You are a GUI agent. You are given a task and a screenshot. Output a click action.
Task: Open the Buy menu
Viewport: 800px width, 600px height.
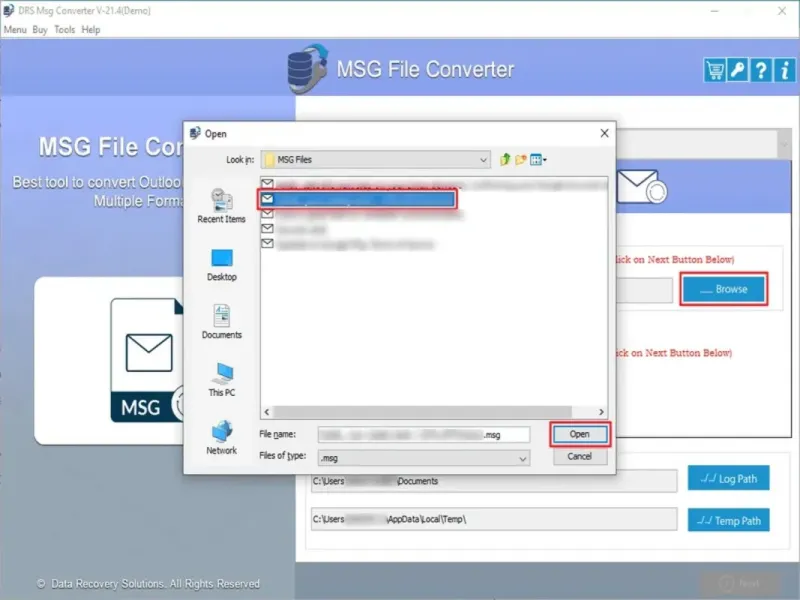[40, 30]
